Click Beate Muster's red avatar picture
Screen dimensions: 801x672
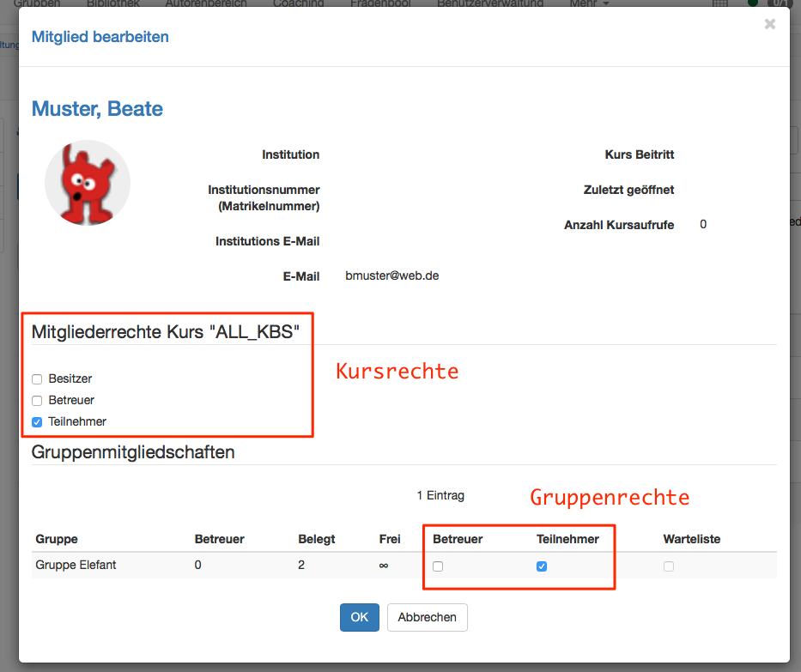tap(87, 183)
